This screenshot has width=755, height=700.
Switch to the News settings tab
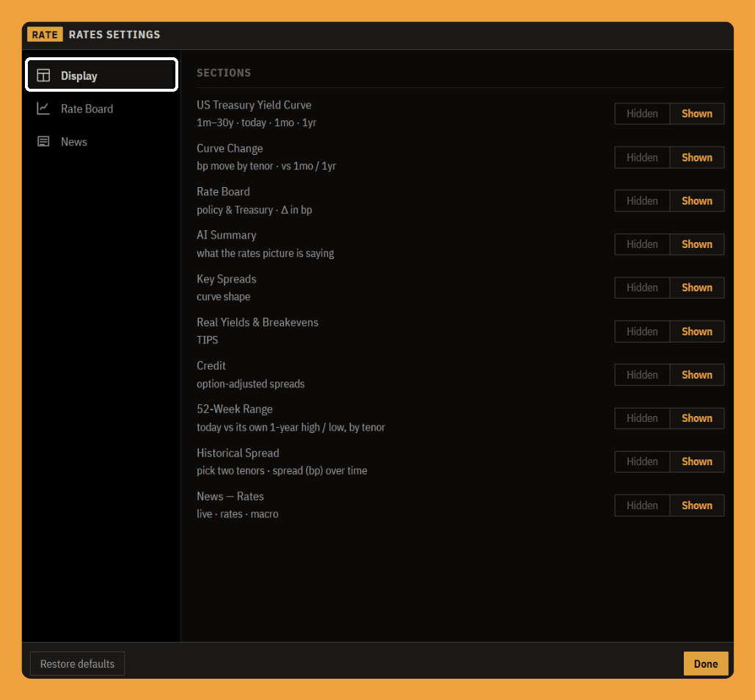click(x=101, y=142)
